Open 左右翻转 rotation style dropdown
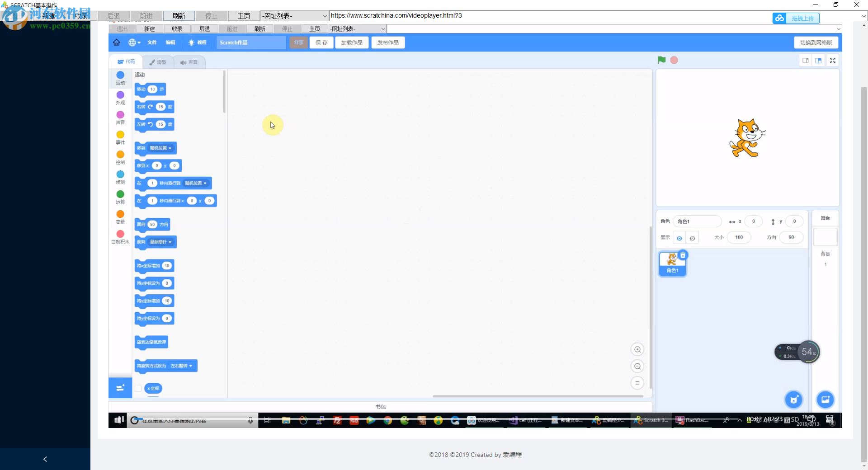This screenshot has height=470, width=868. [181, 366]
